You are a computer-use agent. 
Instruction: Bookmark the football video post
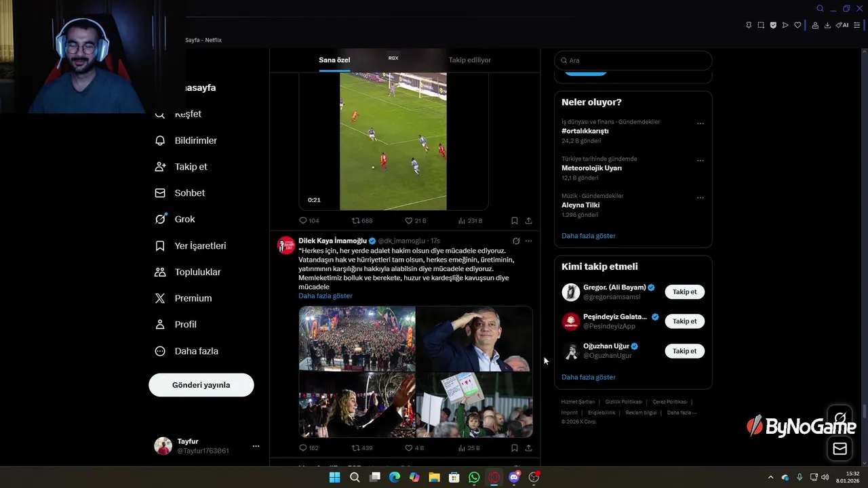click(515, 220)
